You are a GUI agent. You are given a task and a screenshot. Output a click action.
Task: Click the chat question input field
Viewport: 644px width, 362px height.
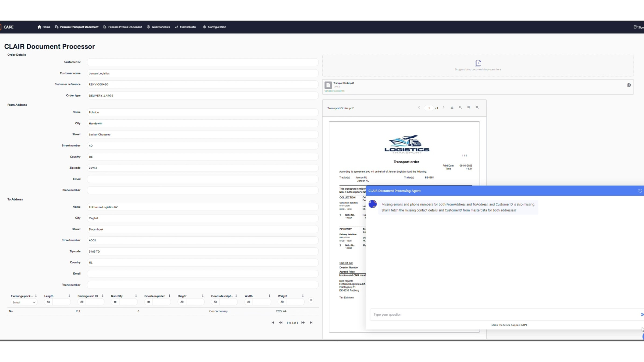point(505,314)
